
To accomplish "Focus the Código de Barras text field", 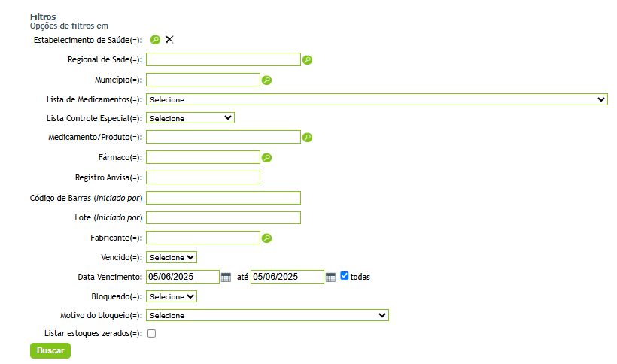I will (x=223, y=198).
